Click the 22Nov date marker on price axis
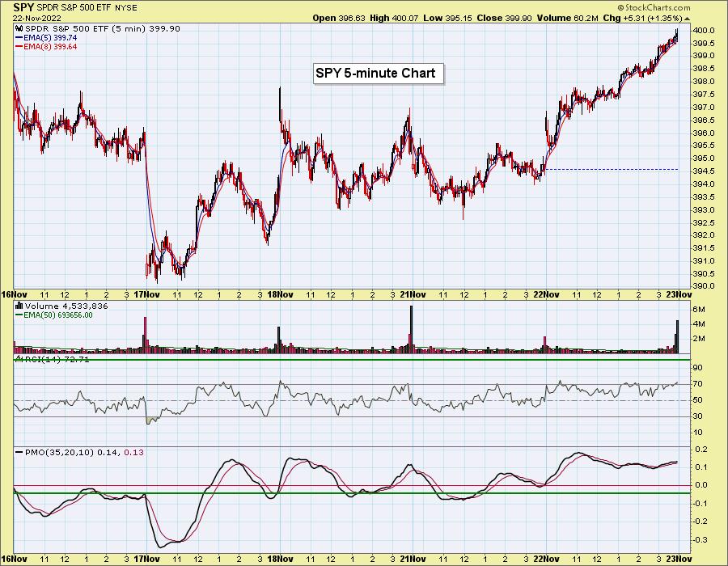Viewport: 728px width, 566px height. pyautogui.click(x=546, y=294)
